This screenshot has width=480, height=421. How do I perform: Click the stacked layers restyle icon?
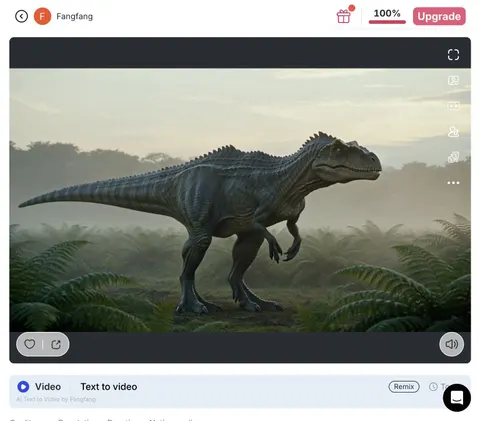coord(453,157)
